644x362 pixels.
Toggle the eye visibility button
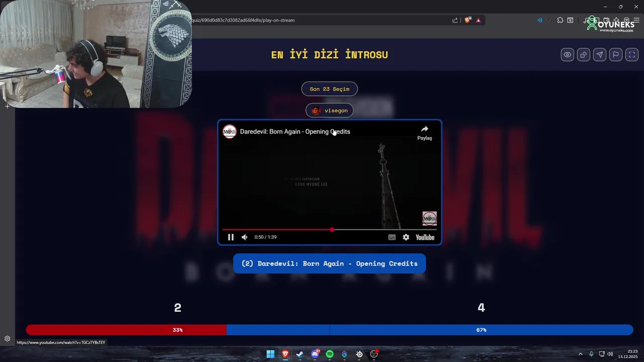567,55
